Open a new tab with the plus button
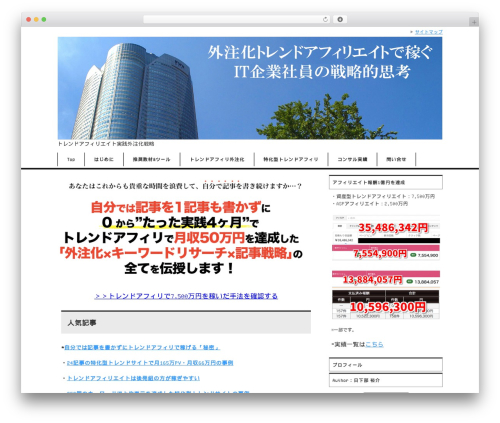 (x=474, y=22)
